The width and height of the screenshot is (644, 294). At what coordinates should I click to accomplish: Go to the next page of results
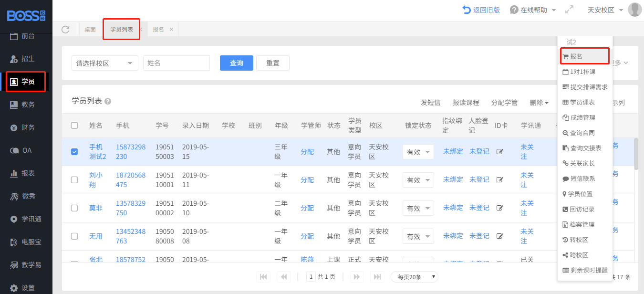[356, 277]
